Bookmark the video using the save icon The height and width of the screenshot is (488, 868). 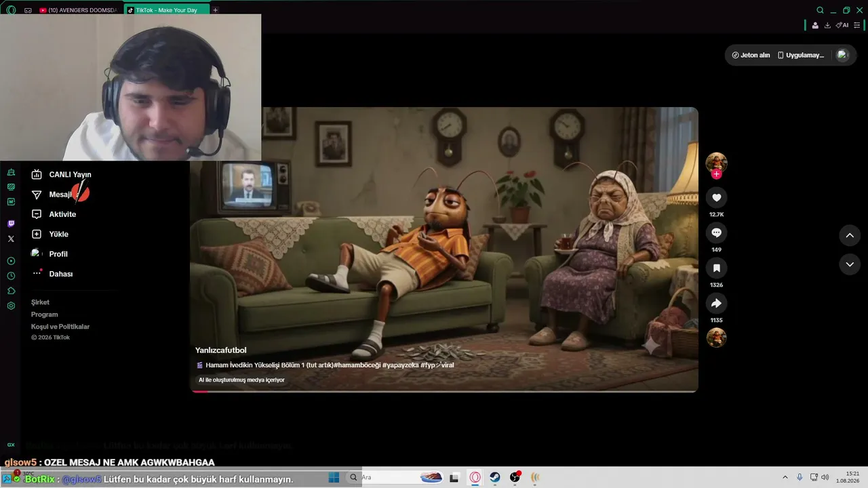[x=716, y=268]
